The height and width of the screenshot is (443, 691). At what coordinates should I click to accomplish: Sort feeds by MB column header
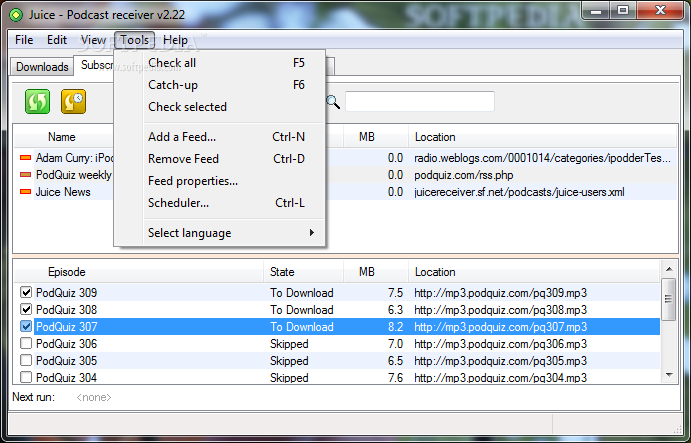pyautogui.click(x=375, y=137)
